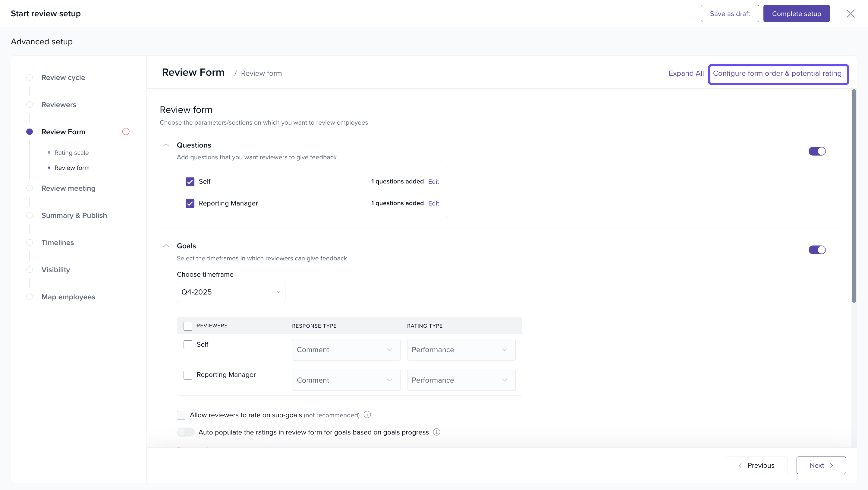Click the red warning icon beside Review Form
This screenshot has height=490, width=868.
tap(126, 132)
